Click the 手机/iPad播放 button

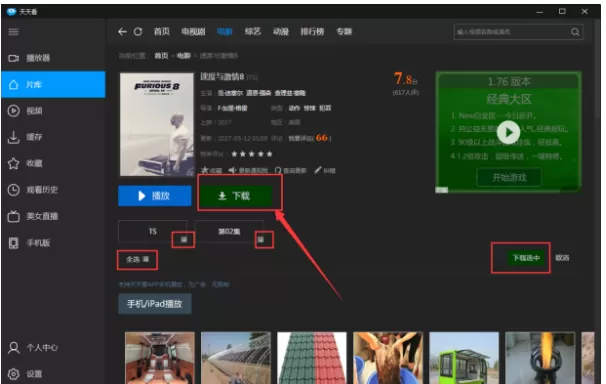[x=155, y=304]
